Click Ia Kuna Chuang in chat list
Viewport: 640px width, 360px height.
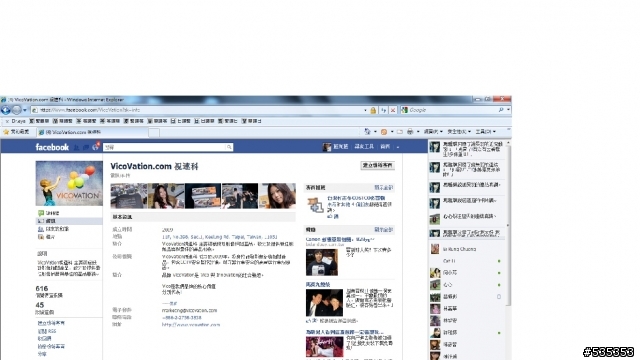[459, 249]
